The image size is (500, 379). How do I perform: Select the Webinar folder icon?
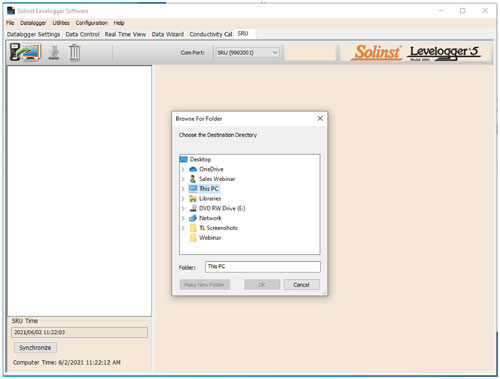[193, 238]
